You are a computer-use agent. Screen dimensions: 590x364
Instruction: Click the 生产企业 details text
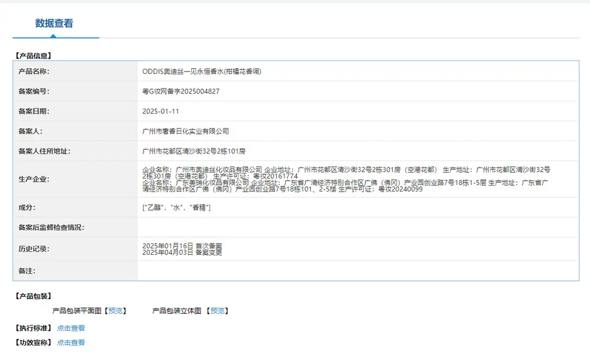coord(346,179)
